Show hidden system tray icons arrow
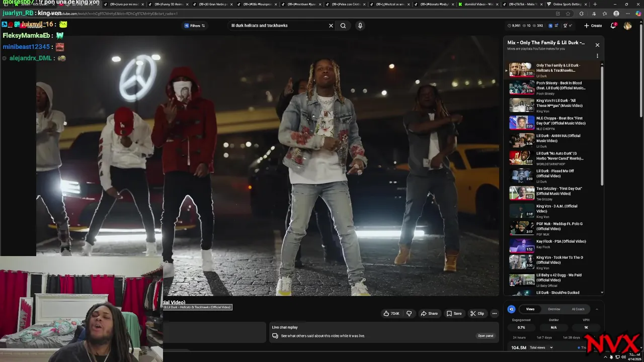 pos(605,357)
